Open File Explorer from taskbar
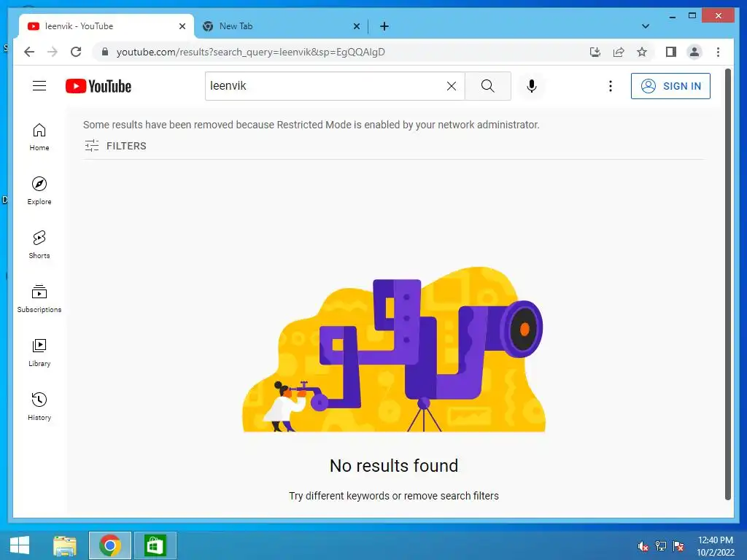 pos(65,545)
